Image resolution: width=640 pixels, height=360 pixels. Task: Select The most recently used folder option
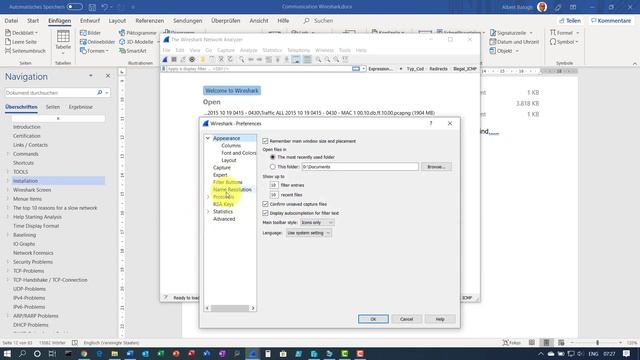tap(273, 157)
